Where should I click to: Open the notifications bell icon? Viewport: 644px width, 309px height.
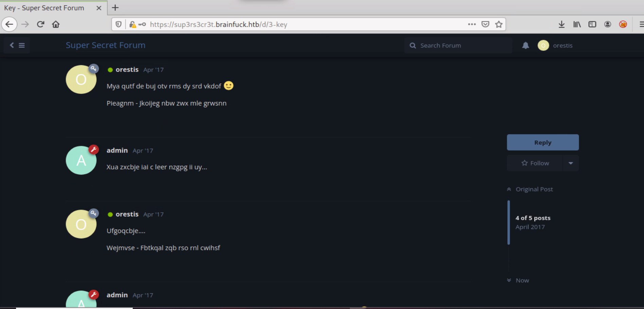525,45
